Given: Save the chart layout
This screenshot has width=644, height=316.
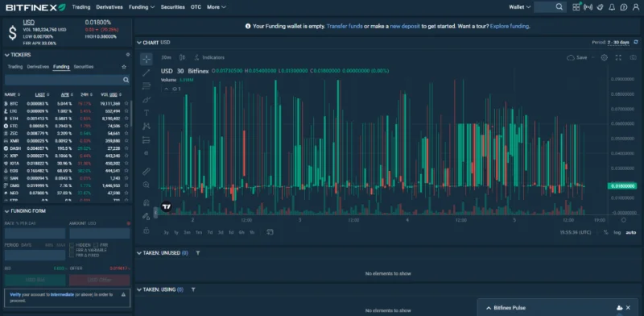Looking at the screenshot, I should pos(577,57).
